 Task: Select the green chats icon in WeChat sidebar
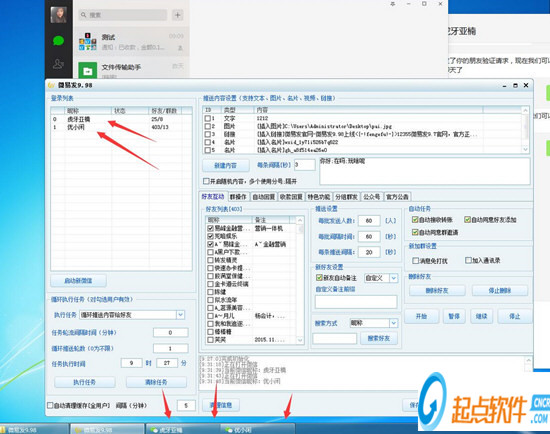click(58, 41)
